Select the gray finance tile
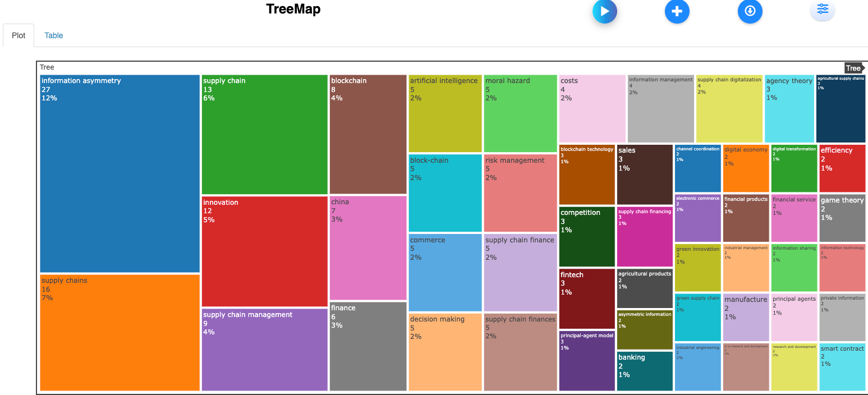The image size is (868, 395). tap(368, 346)
